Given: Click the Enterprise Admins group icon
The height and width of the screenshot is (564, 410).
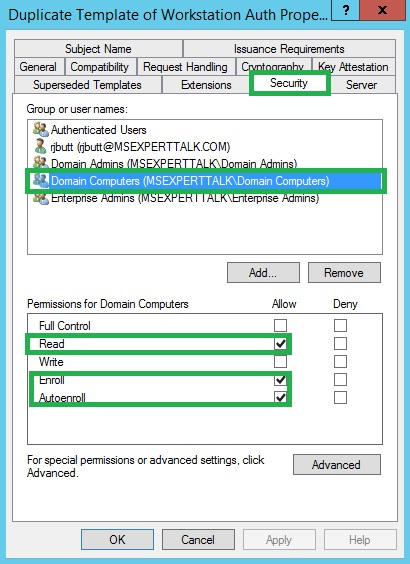Looking at the screenshot, I should point(40,198).
